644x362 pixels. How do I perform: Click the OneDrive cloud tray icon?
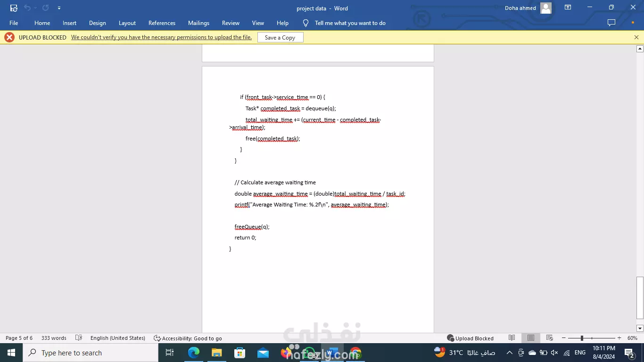[x=532, y=353]
